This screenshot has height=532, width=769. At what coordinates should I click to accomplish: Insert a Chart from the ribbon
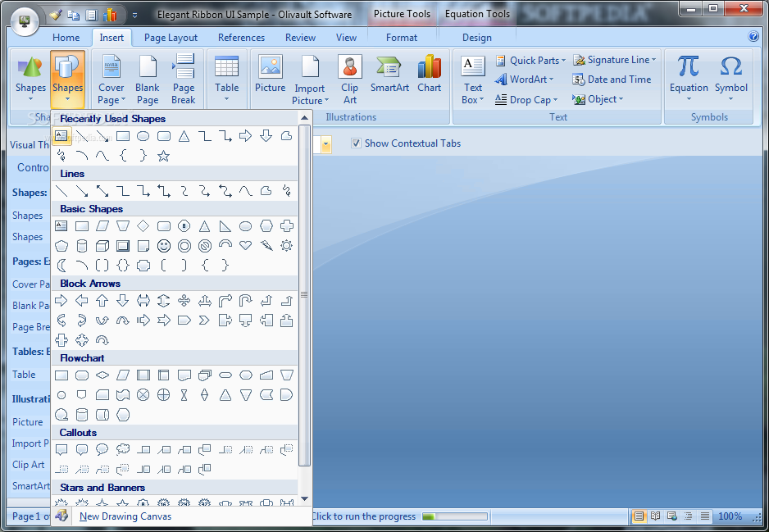(x=429, y=75)
